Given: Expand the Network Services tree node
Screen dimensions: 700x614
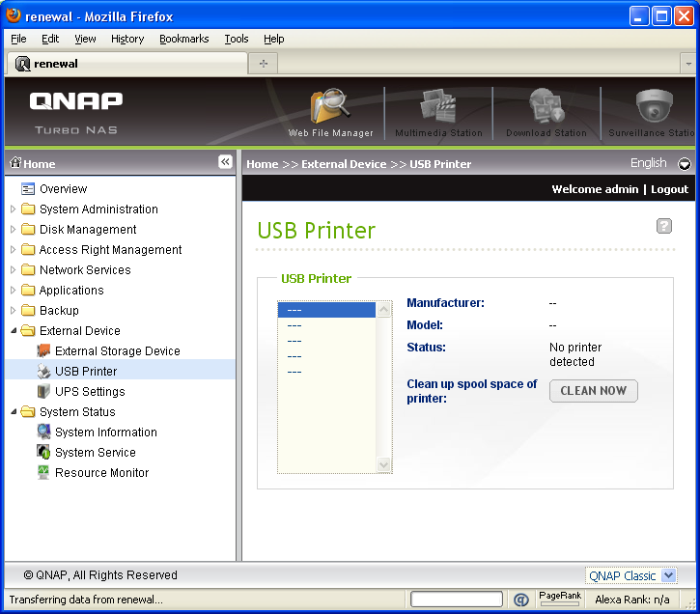Looking at the screenshot, I should 13,270.
